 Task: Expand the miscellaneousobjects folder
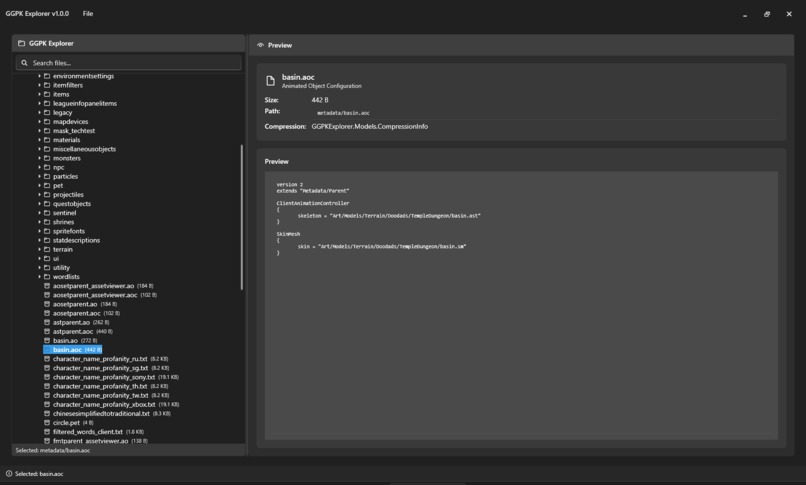(39, 149)
